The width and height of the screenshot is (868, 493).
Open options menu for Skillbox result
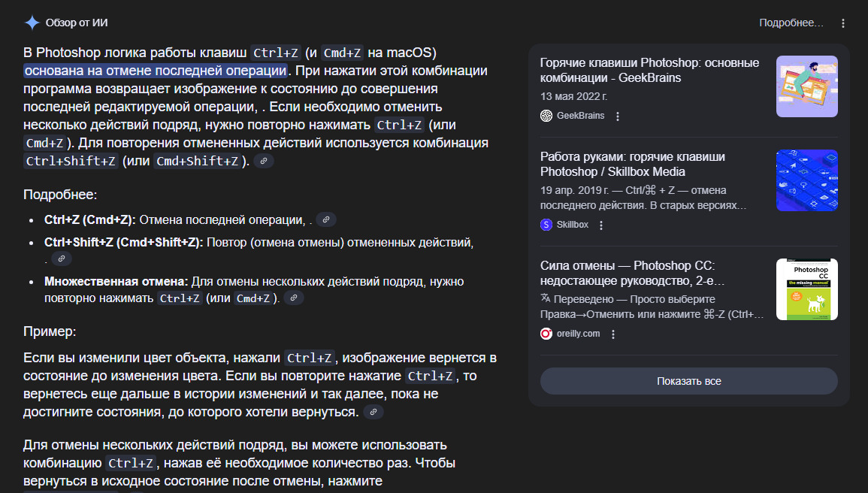601,225
